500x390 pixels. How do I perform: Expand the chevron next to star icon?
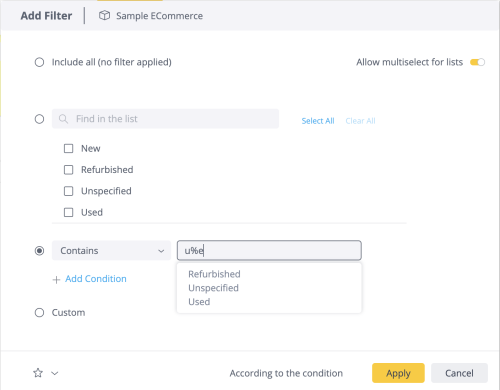click(x=55, y=373)
